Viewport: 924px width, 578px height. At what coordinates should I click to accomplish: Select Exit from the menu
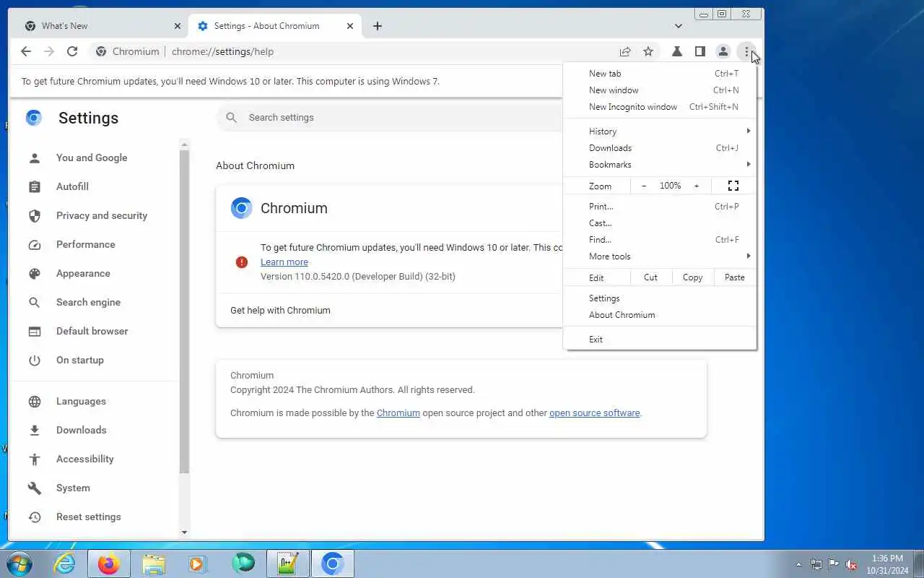[x=660, y=339]
